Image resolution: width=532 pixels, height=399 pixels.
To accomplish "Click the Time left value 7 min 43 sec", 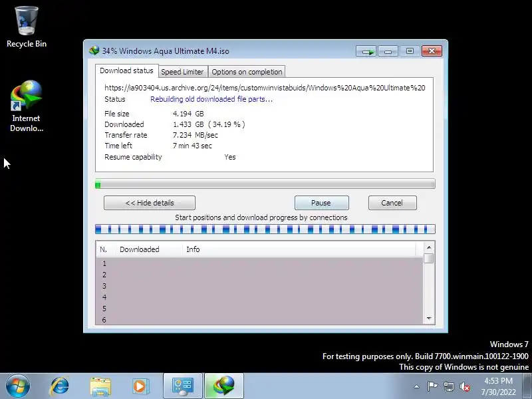I will point(192,146).
